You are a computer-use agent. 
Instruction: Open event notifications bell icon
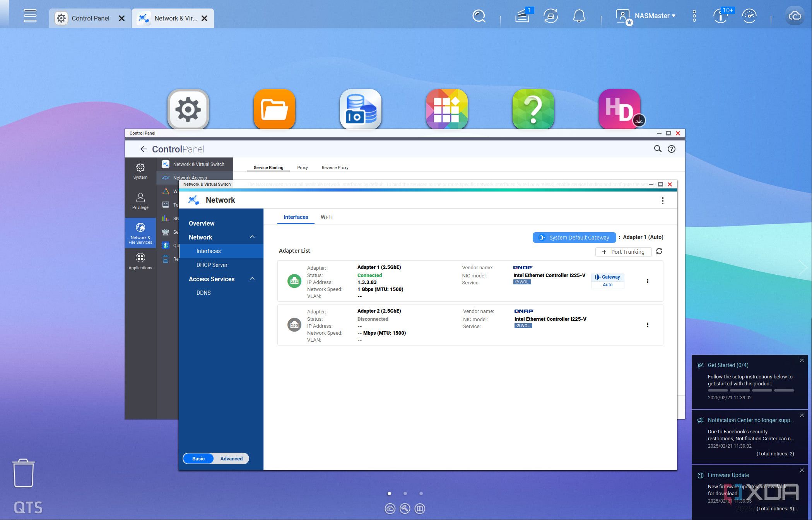[x=579, y=16]
